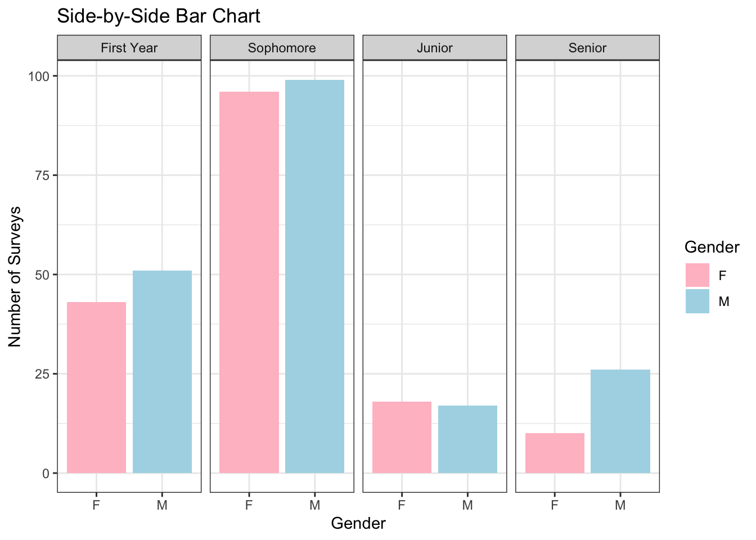Click the 75 y-axis tick label
This screenshot has width=756, height=540.
click(43, 175)
